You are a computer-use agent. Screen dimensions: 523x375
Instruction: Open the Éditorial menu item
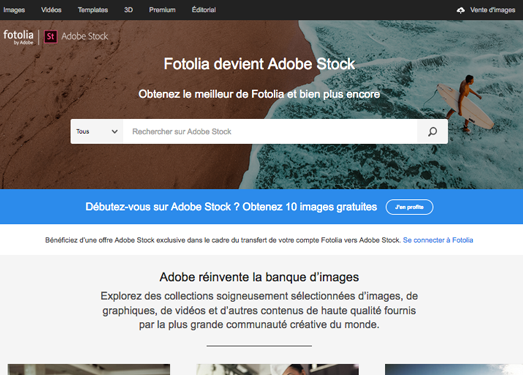coord(204,10)
